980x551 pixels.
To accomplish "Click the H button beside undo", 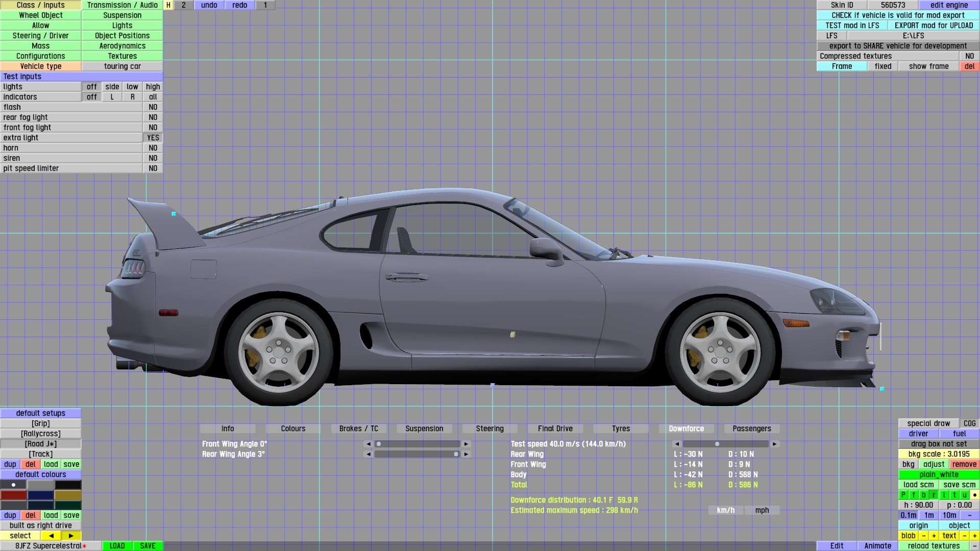I will (x=168, y=5).
